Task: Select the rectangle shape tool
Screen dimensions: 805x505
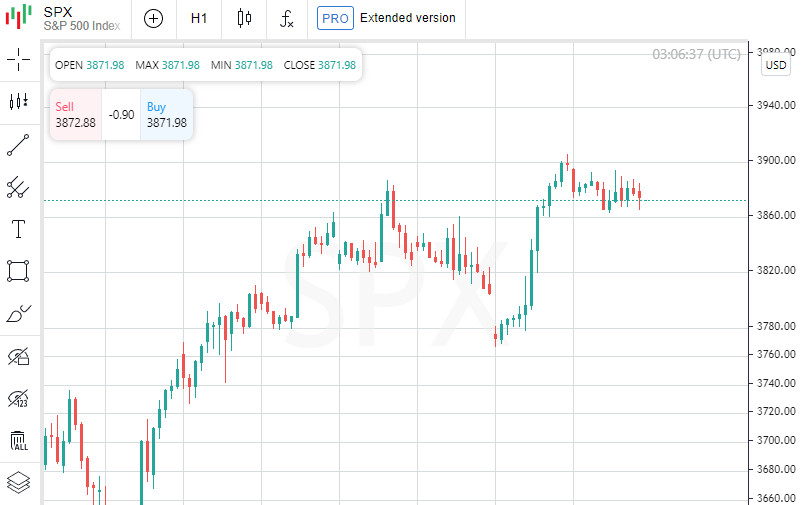Action: pyautogui.click(x=18, y=271)
